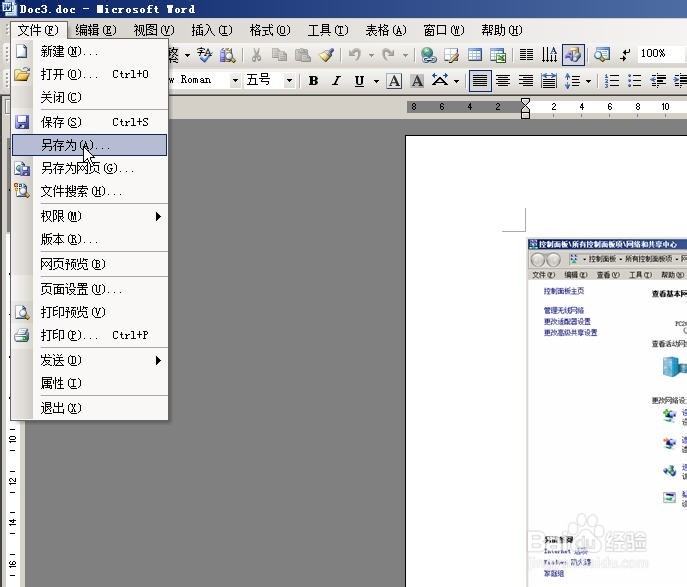Open the 编辑(E) menu

coord(96,30)
